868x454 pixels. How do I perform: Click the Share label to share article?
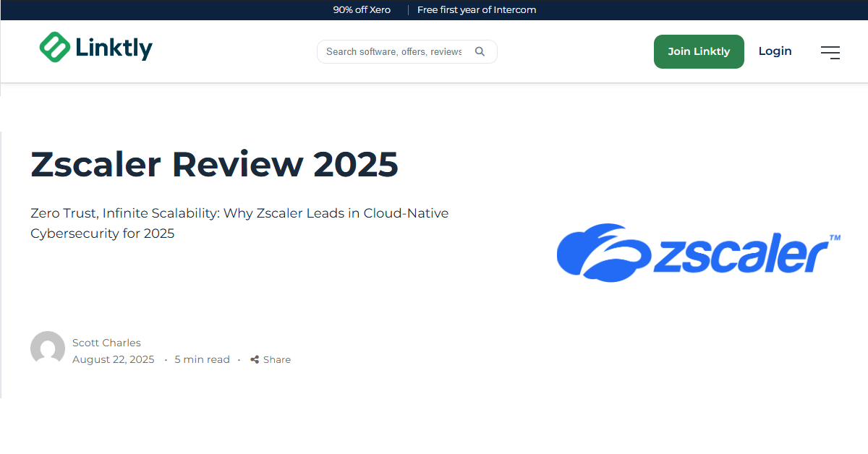[276, 359]
